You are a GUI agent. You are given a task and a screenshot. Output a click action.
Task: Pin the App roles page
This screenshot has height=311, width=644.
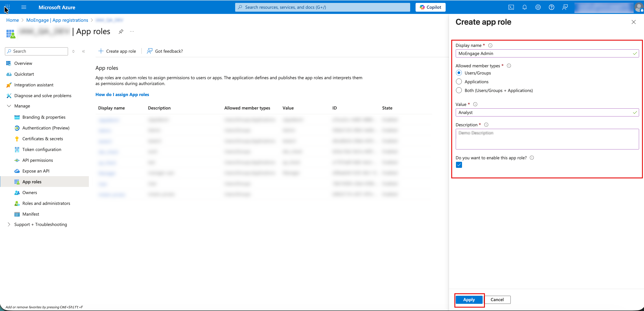[121, 31]
